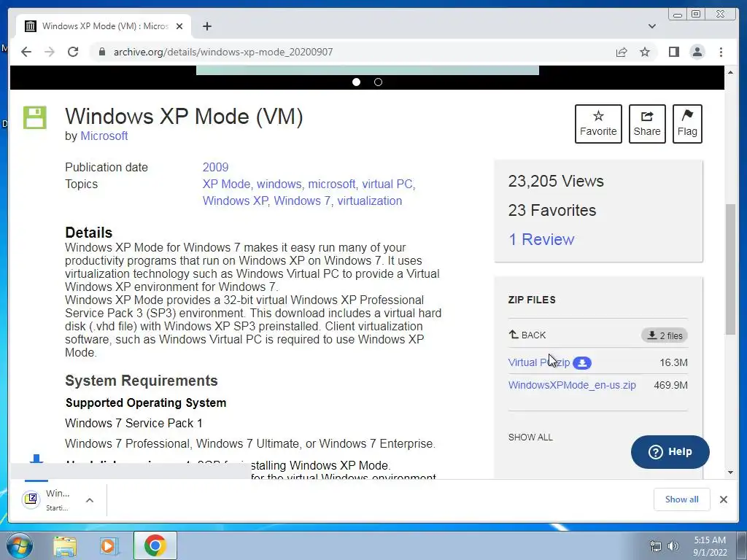Open Windows Explorer from the taskbar
747x560 pixels.
pos(65,545)
